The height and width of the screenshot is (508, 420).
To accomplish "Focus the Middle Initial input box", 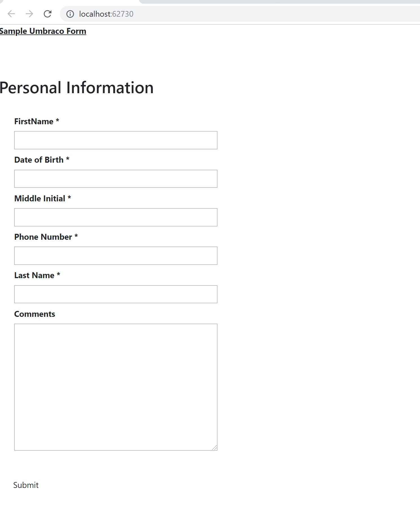I will (x=116, y=217).
